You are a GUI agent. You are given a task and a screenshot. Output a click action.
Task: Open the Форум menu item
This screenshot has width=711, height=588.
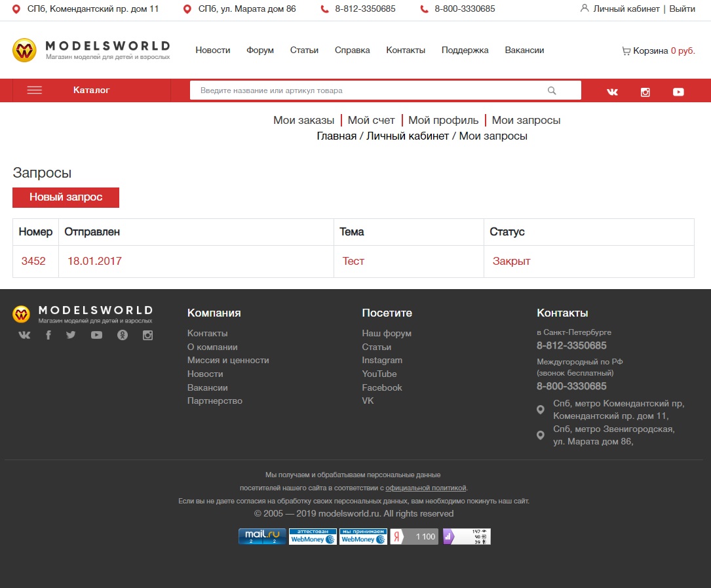[x=260, y=50]
